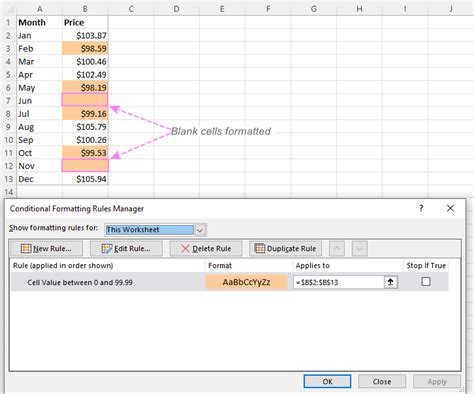This screenshot has width=474, height=394.
Task: Click the Dec cell
Action: pyautogui.click(x=39, y=179)
